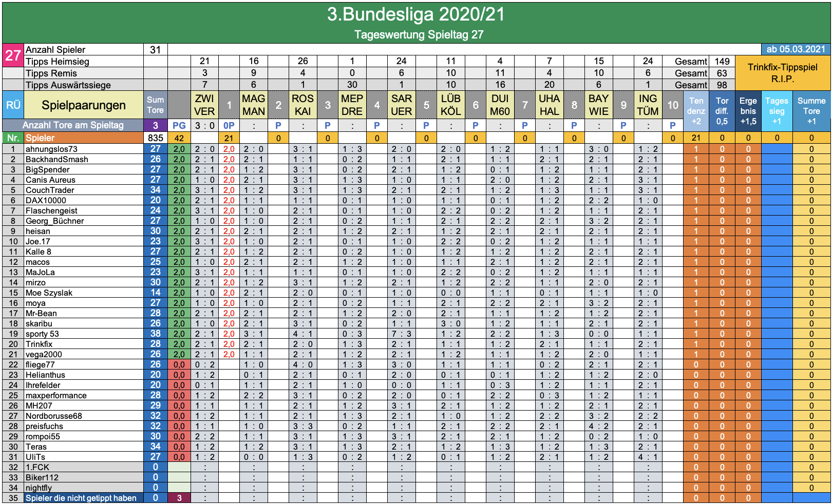The height and width of the screenshot is (504, 832).
Task: Click player name 'ahnungslos73'
Action: click(51, 149)
